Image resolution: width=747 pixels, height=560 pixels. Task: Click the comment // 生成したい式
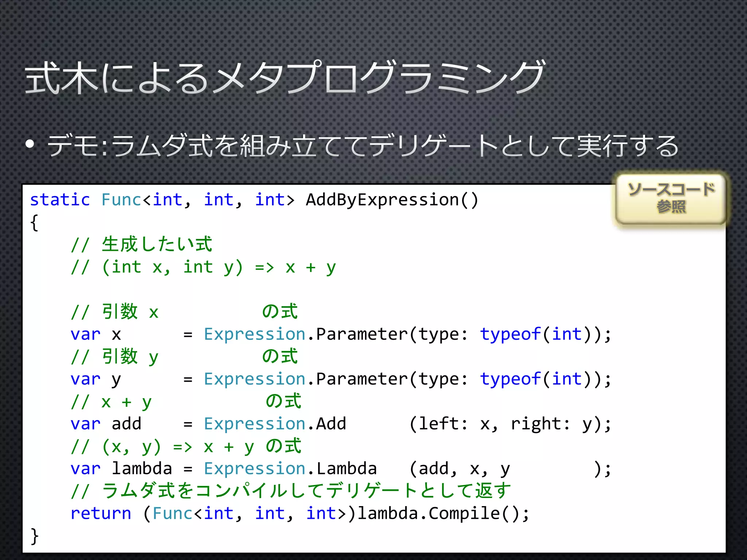(142, 244)
